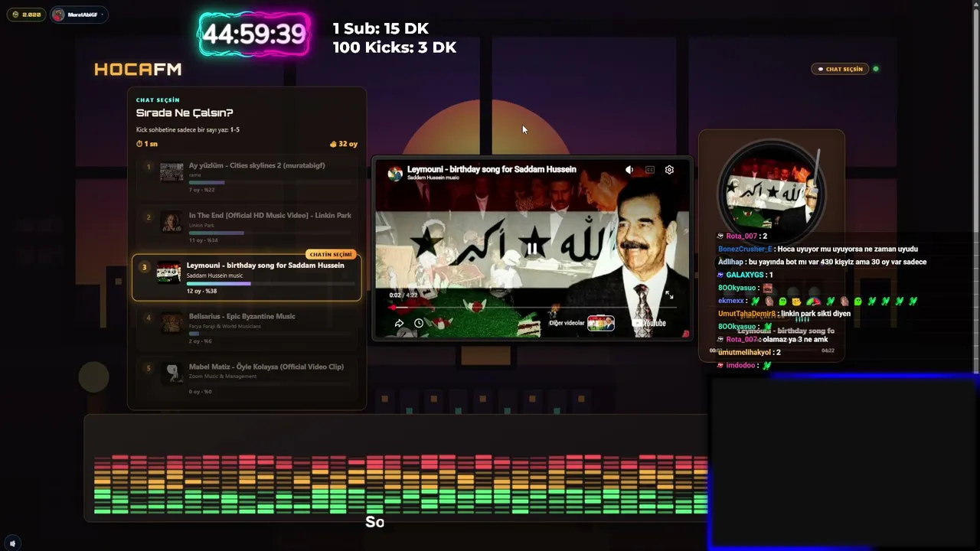The width and height of the screenshot is (980, 551).
Task: Click the spinning vinyl record artwork
Action: tap(772, 194)
